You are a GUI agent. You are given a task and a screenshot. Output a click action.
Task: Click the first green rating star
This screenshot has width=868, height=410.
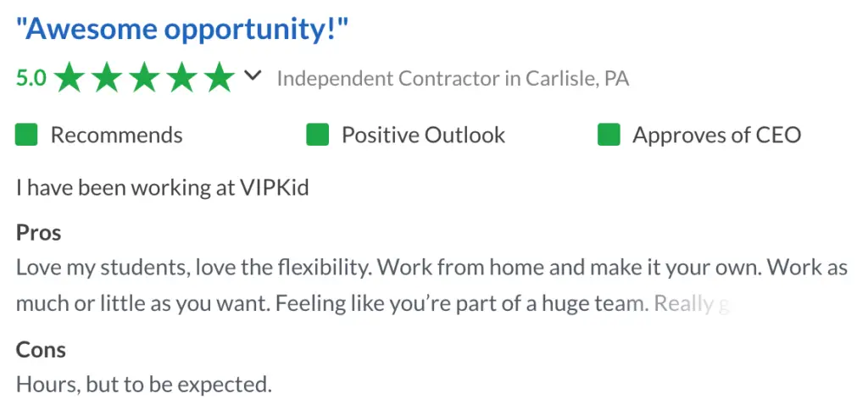tap(70, 77)
